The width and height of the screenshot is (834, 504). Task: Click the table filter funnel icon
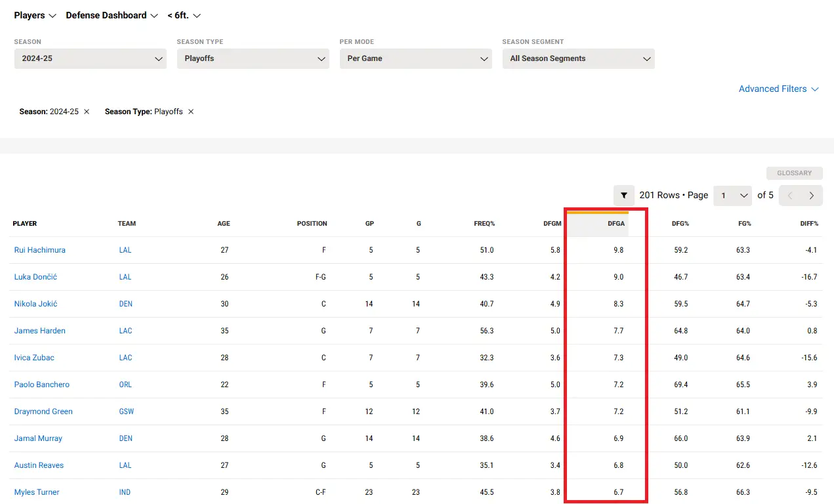tap(623, 196)
